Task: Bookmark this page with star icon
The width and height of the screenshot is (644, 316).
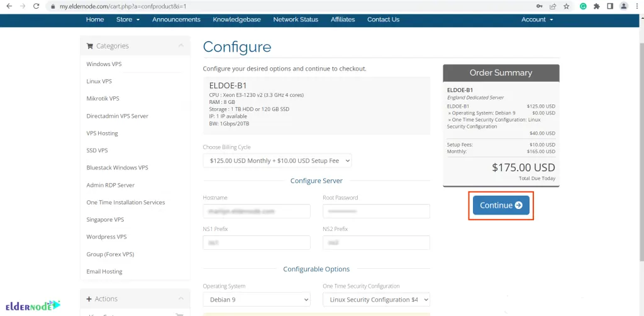Action: pos(567,6)
